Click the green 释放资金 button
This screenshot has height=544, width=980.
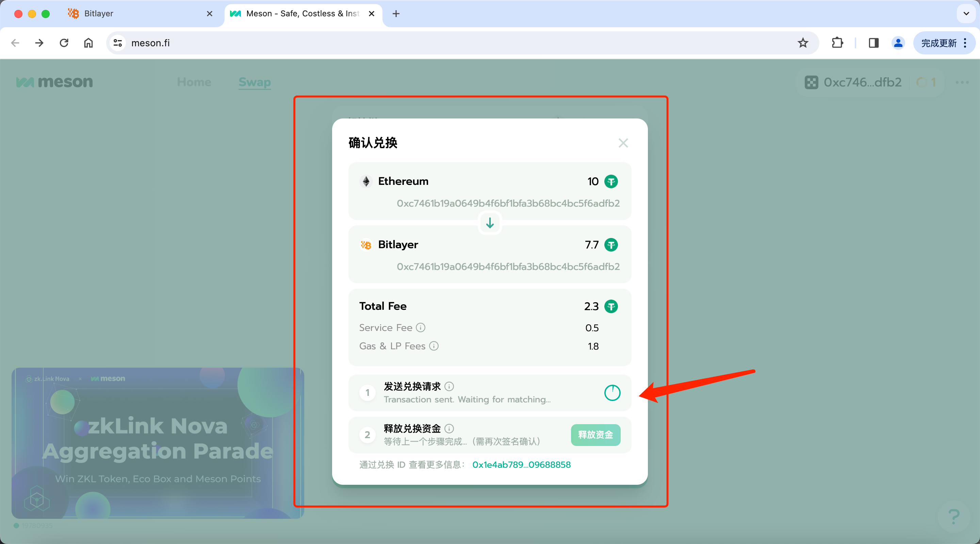pyautogui.click(x=595, y=435)
